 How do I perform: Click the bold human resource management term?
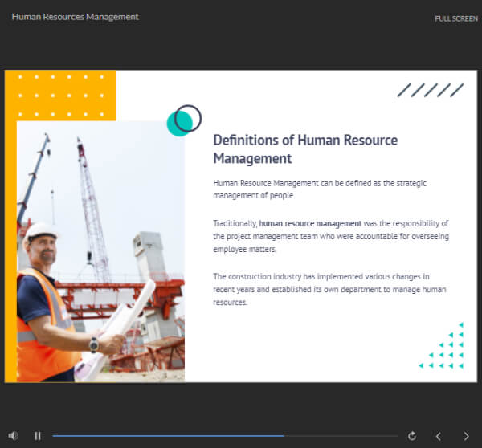(310, 223)
